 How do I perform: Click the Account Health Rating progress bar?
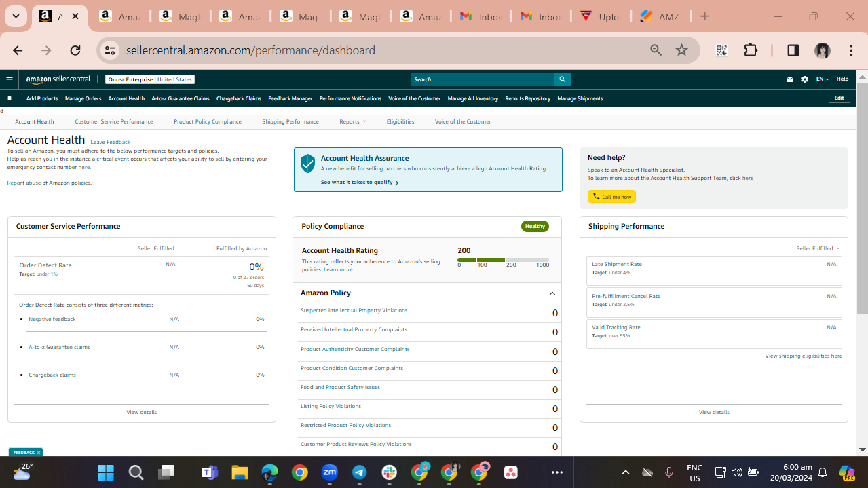pos(503,260)
